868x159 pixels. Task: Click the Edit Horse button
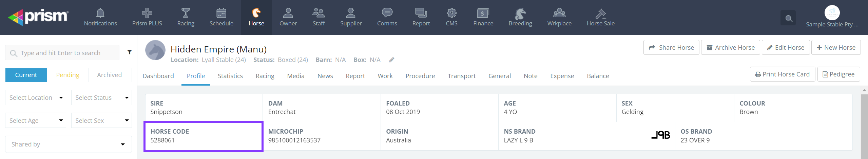click(x=786, y=48)
